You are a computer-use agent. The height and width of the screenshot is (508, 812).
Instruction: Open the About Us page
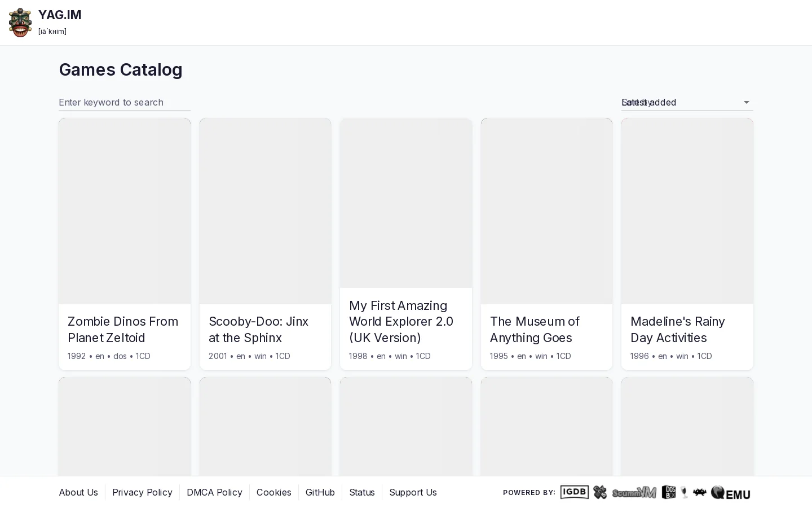pos(78,492)
